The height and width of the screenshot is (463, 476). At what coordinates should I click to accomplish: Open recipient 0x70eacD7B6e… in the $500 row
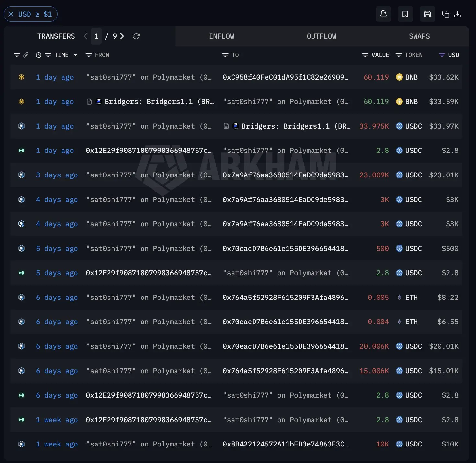[286, 249]
